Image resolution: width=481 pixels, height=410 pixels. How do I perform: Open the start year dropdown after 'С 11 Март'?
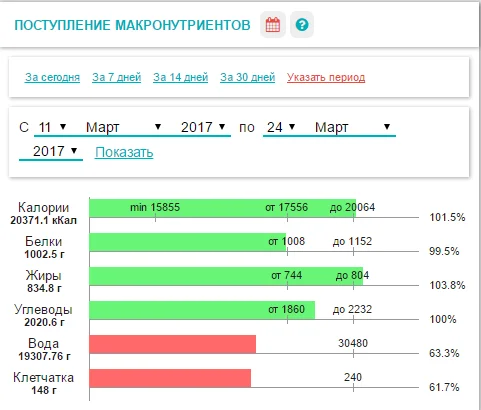(x=203, y=127)
